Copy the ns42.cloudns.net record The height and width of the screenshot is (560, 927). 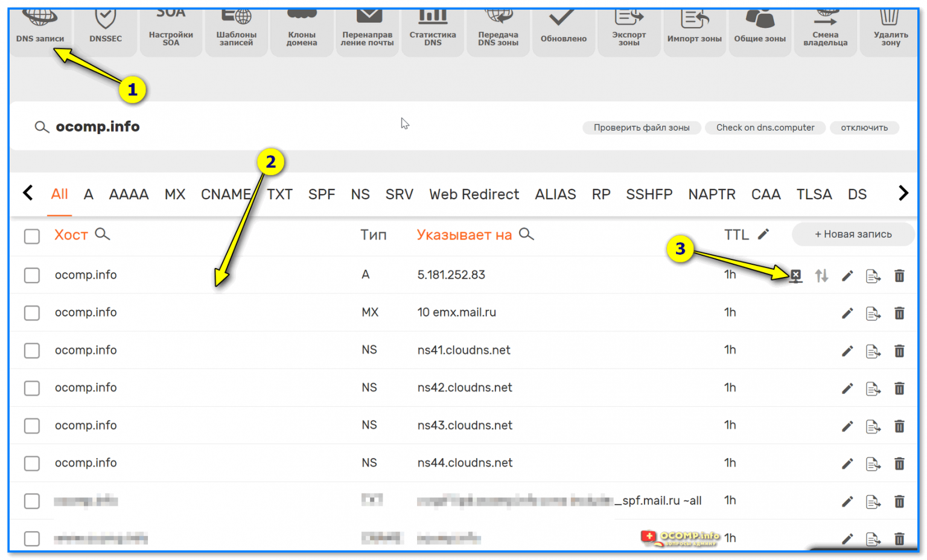[x=873, y=389]
